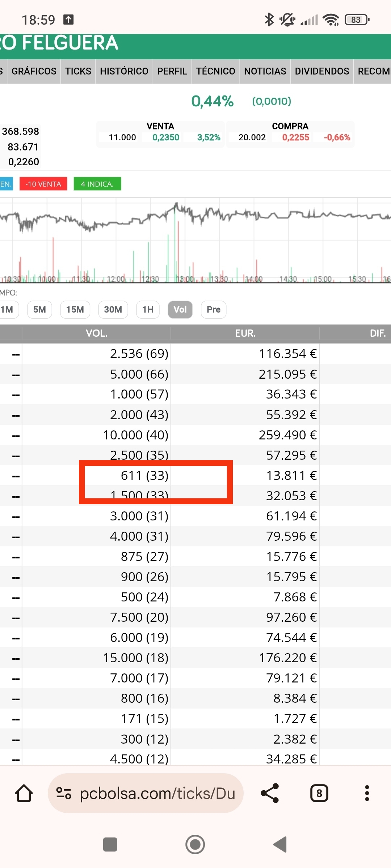
Task: Tap the Android recent apps square
Action: tap(110, 844)
